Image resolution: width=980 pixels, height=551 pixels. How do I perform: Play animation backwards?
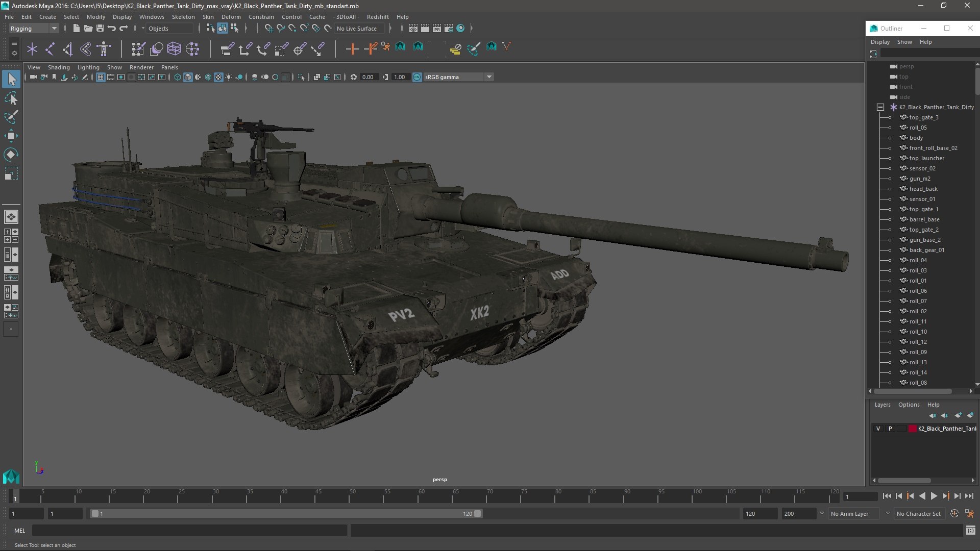[x=922, y=496]
